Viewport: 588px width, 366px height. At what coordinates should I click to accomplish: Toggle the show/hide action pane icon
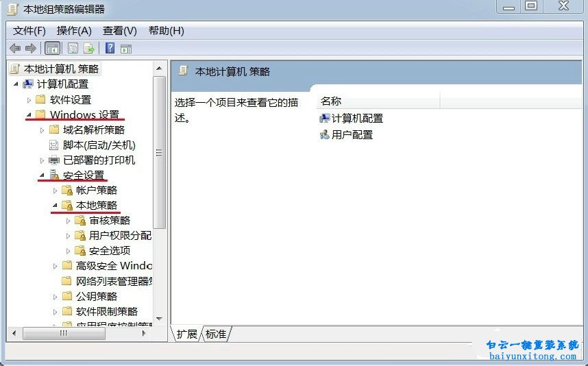[126, 49]
